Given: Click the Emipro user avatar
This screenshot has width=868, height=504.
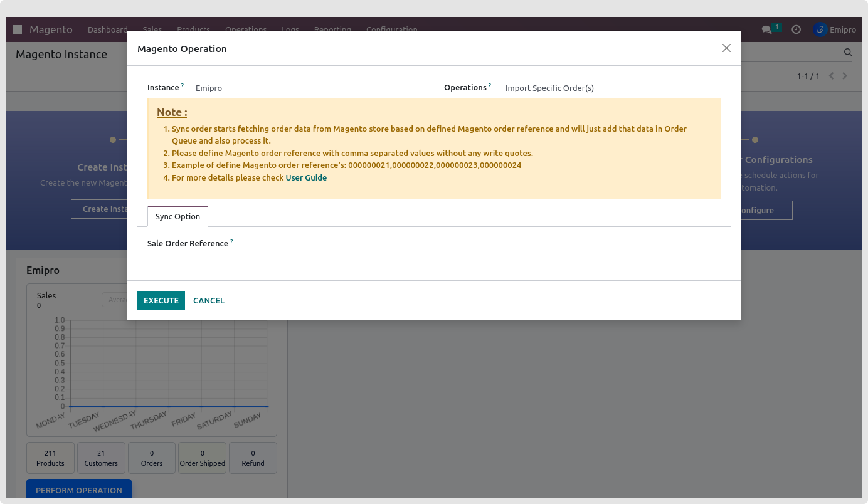Looking at the screenshot, I should (820, 29).
